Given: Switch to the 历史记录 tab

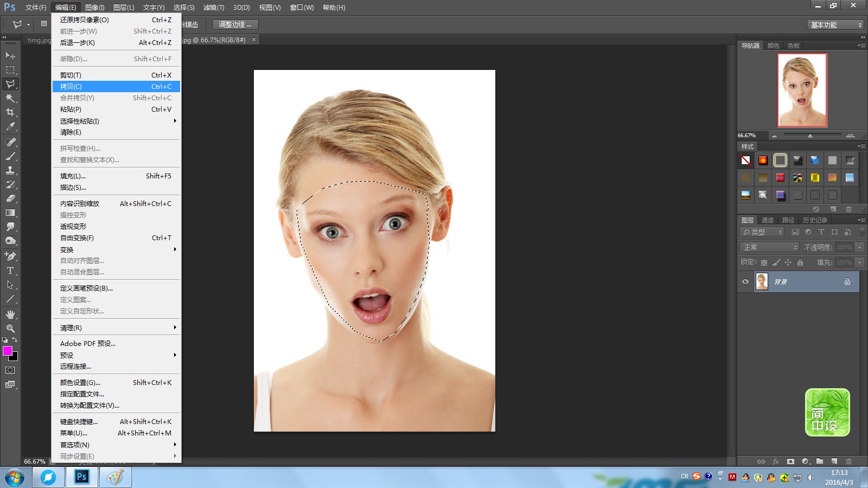Looking at the screenshot, I should pyautogui.click(x=815, y=220).
